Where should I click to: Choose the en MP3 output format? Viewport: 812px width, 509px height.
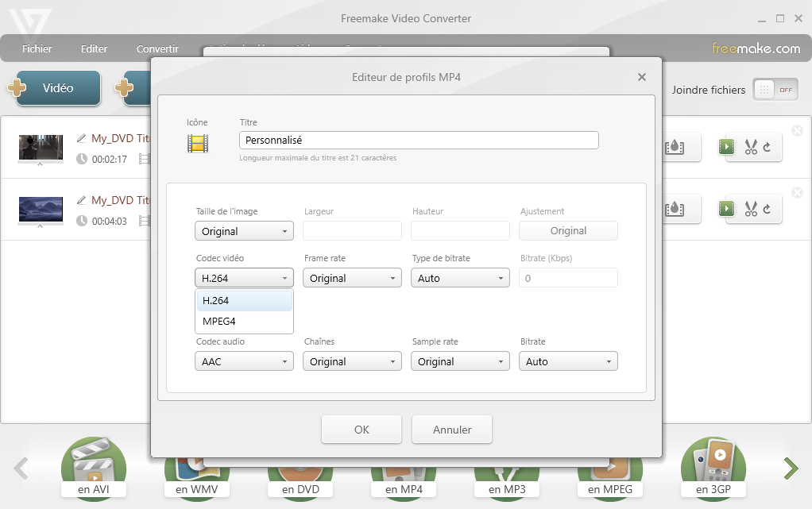pos(507,479)
